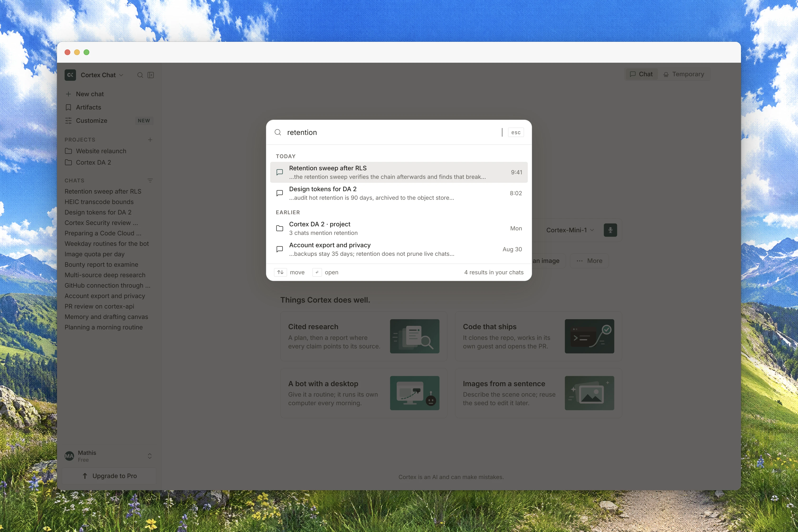Open the Images from a sentence card
The image size is (798, 532).
point(538,393)
